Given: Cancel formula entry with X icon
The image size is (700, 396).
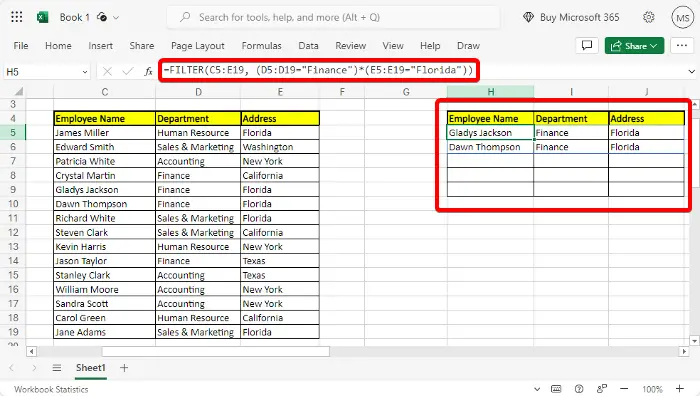Looking at the screenshot, I should tap(107, 71).
